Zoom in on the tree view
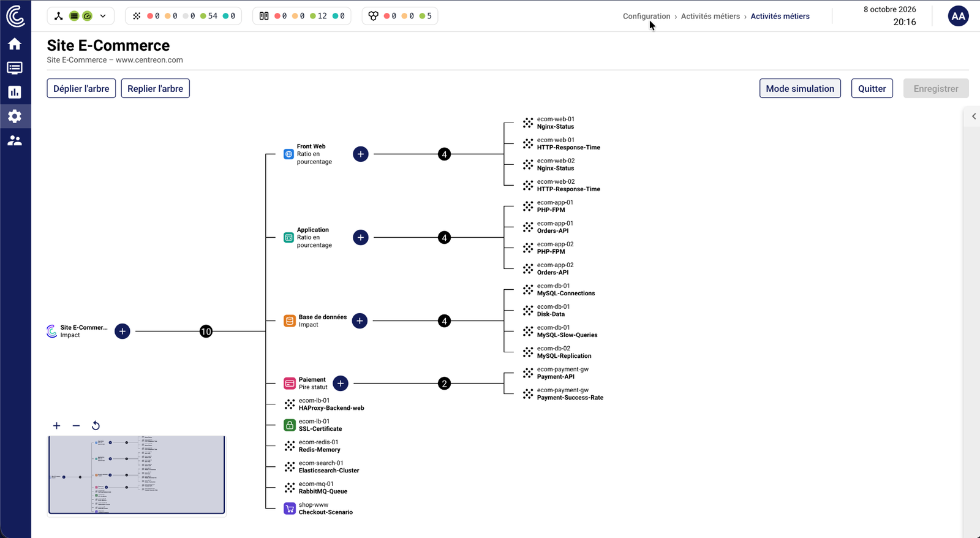Screen dimensions: 980x538 tap(56, 426)
